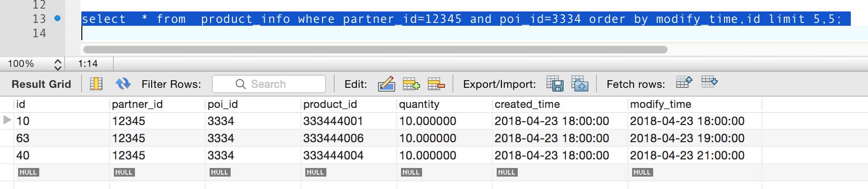This screenshot has width=868, height=189.
Task: Click the insert new row icon
Action: click(x=411, y=84)
